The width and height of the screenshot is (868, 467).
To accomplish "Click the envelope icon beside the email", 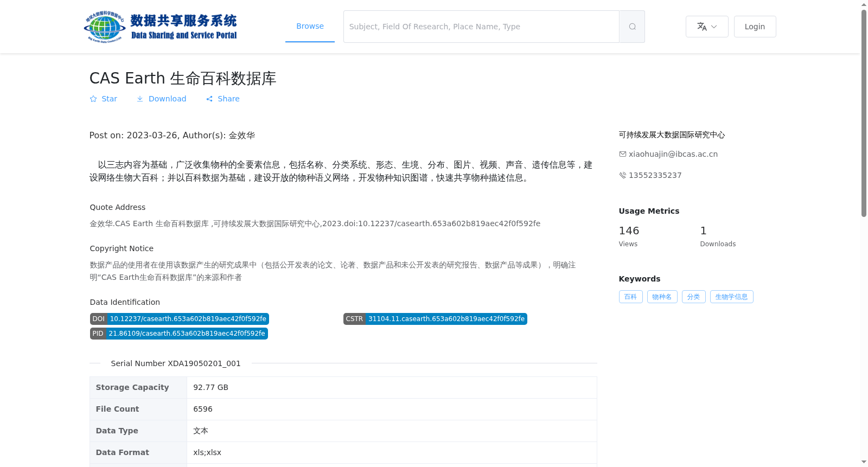I will click(x=623, y=154).
